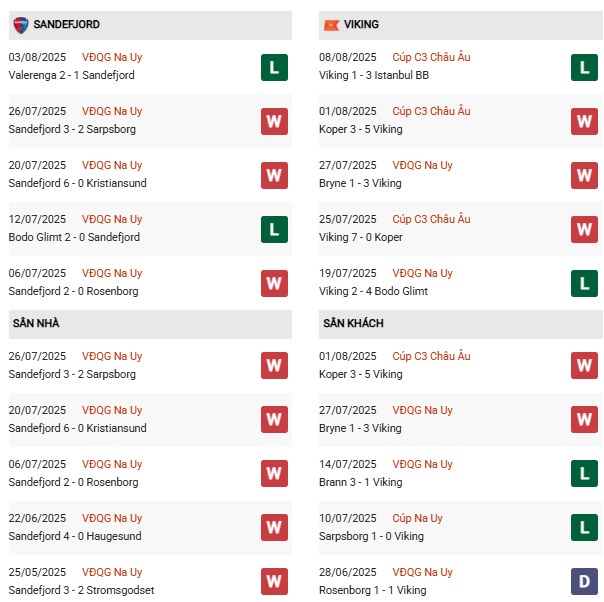The height and width of the screenshot is (602, 604).
Task: Click the W badge for Sandefjord 6 - 0 Kristiansund in the top list
Action: tap(274, 175)
